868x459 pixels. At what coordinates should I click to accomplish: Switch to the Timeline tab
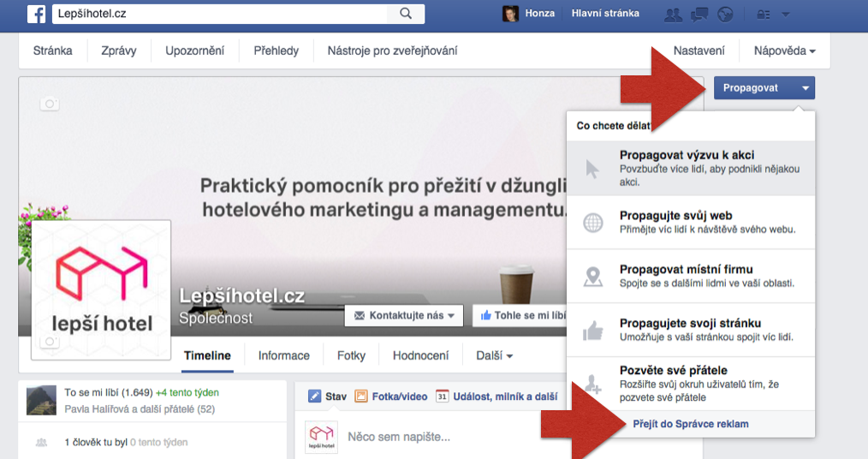pyautogui.click(x=208, y=355)
